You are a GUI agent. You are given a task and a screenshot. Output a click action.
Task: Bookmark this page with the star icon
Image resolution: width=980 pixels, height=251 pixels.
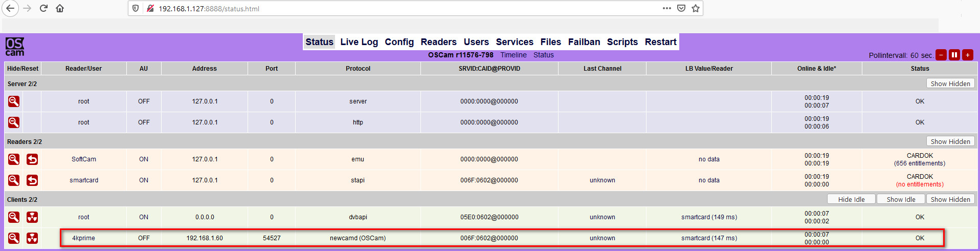(696, 8)
